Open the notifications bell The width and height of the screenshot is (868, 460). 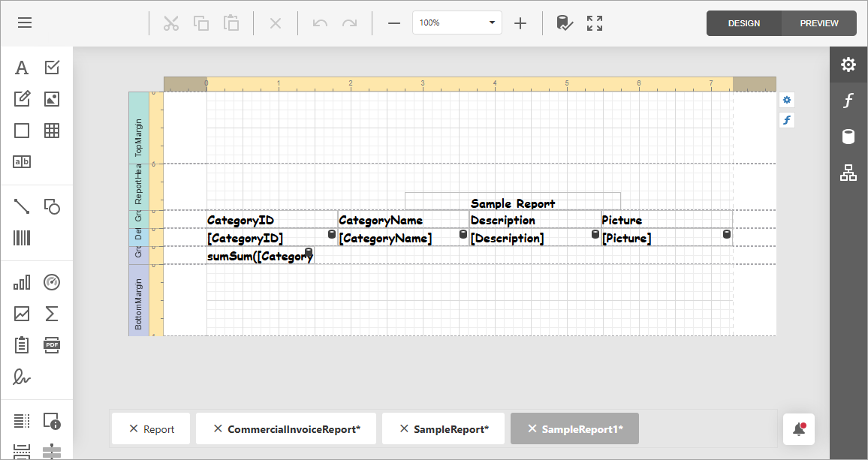[799, 429]
